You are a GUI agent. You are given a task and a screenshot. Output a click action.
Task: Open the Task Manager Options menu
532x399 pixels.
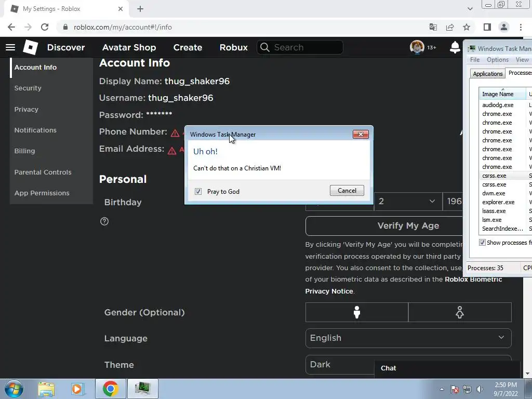(x=497, y=60)
